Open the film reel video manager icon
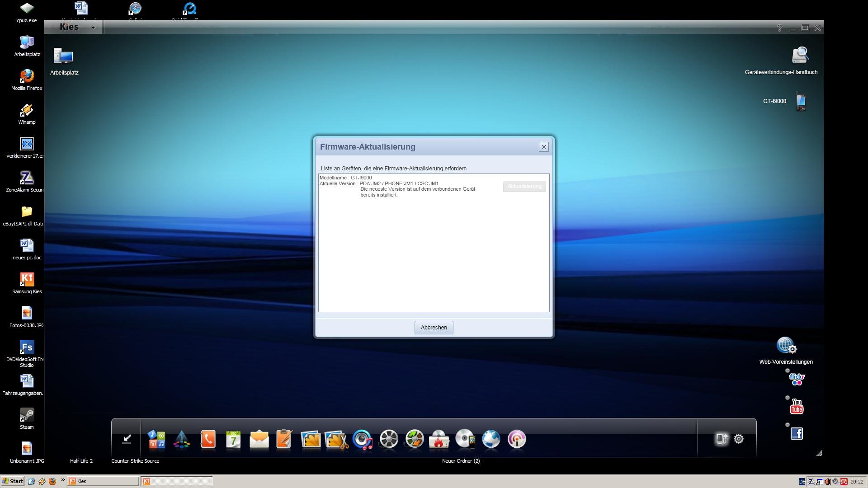The image size is (868, 488). pos(388,439)
